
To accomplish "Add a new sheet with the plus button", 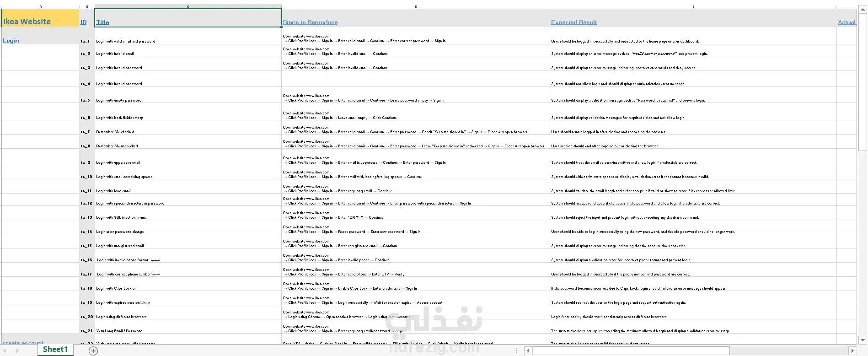I will pos(93,351).
